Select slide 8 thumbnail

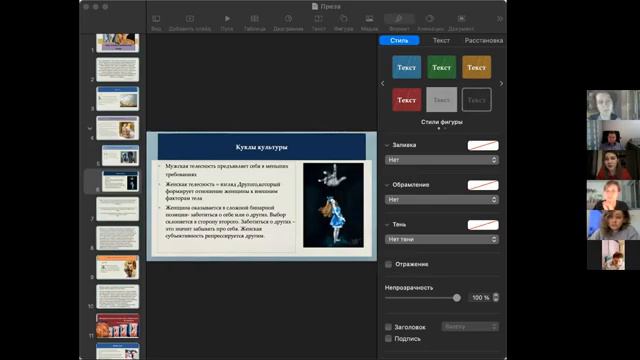118,238
